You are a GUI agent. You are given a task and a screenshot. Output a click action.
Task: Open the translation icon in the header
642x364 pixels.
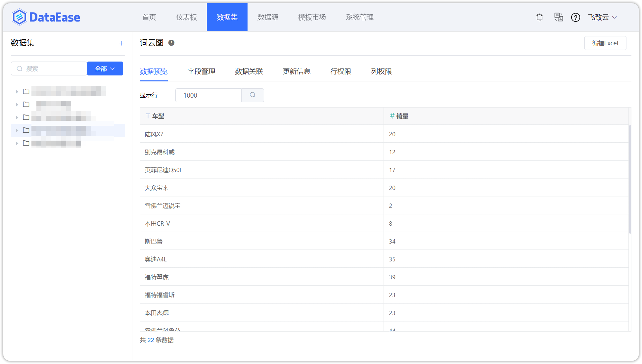point(559,17)
